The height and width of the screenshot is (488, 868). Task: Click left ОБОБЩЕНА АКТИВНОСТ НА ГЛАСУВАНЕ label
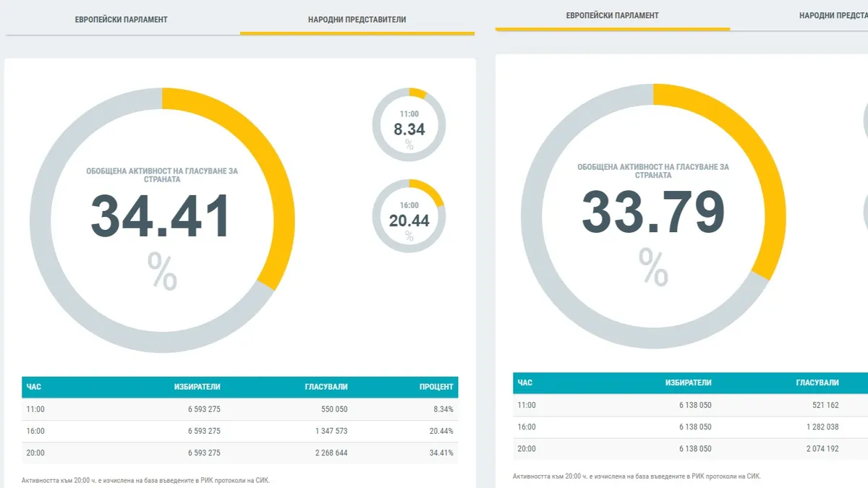coord(162,175)
